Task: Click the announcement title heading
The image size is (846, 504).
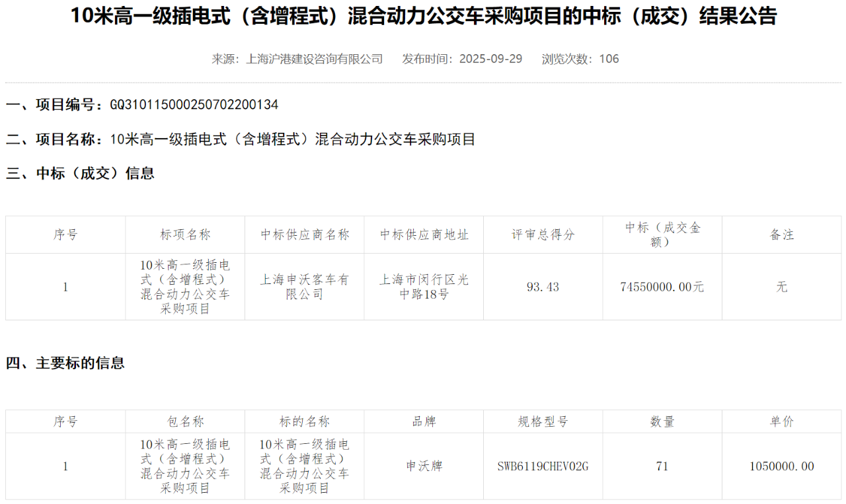Action: pyautogui.click(x=423, y=17)
